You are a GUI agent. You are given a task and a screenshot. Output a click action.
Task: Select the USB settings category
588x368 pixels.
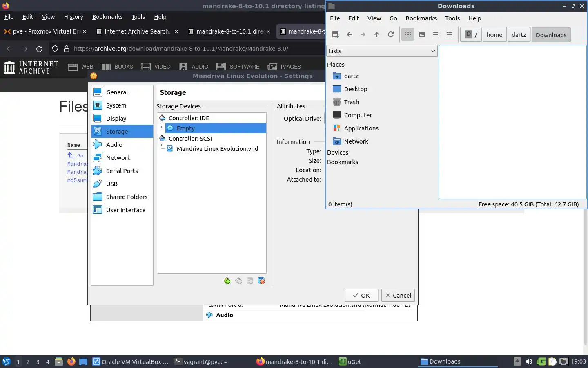[122, 184]
